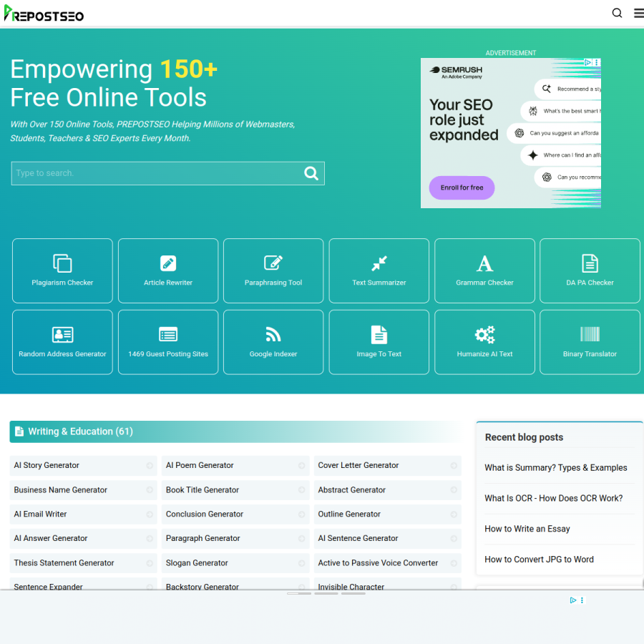
Task: Open the Writing & Education (61) heading
Action: (80, 431)
